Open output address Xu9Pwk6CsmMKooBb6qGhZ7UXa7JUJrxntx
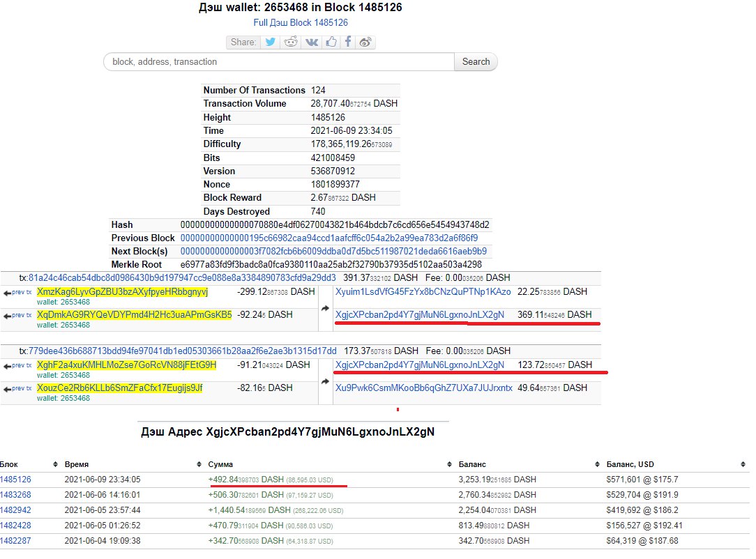This screenshot has height=559, width=756. [x=424, y=388]
